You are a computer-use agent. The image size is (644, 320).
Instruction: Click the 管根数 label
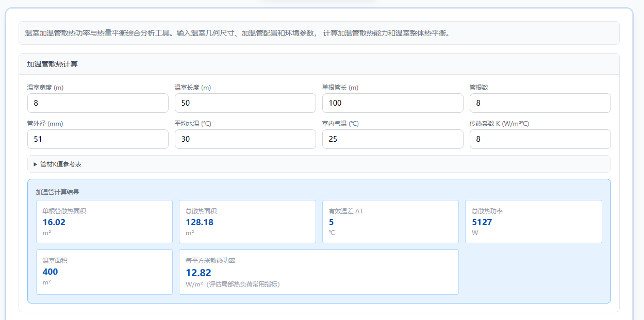click(479, 88)
